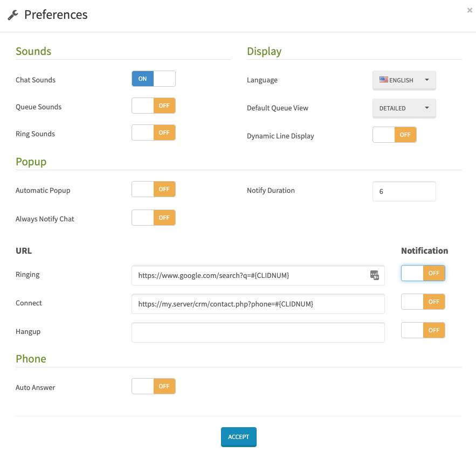Enable notification for Connect URL

[x=423, y=302]
